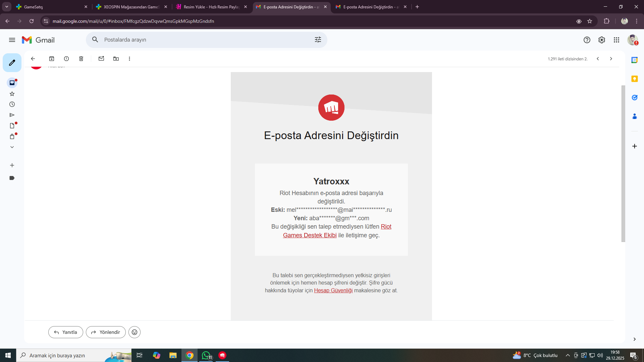Compose a new email with pencil button
This screenshot has height=362, width=644.
click(12, 63)
